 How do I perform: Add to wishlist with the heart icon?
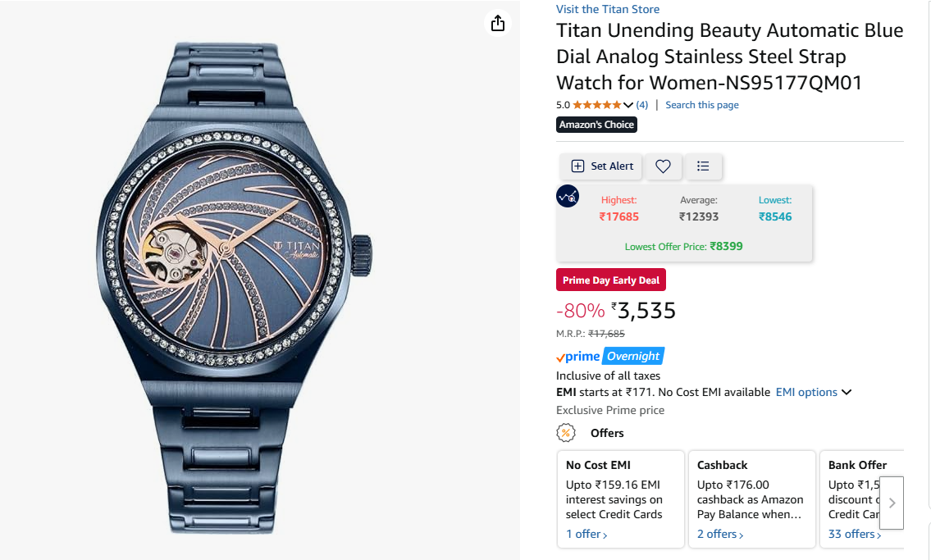pos(663,166)
